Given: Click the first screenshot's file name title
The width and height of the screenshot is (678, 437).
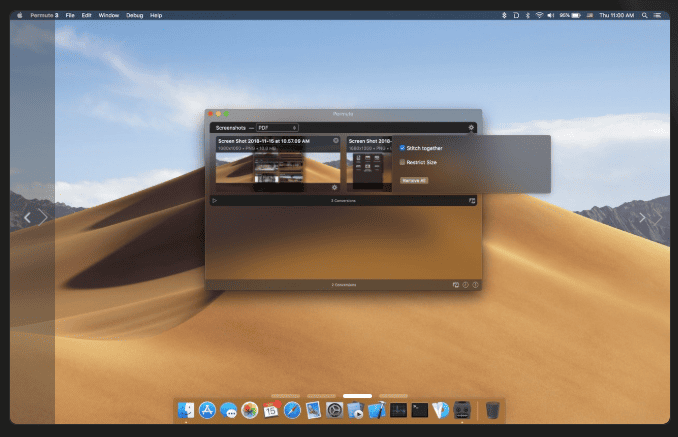Looking at the screenshot, I should (x=264, y=141).
